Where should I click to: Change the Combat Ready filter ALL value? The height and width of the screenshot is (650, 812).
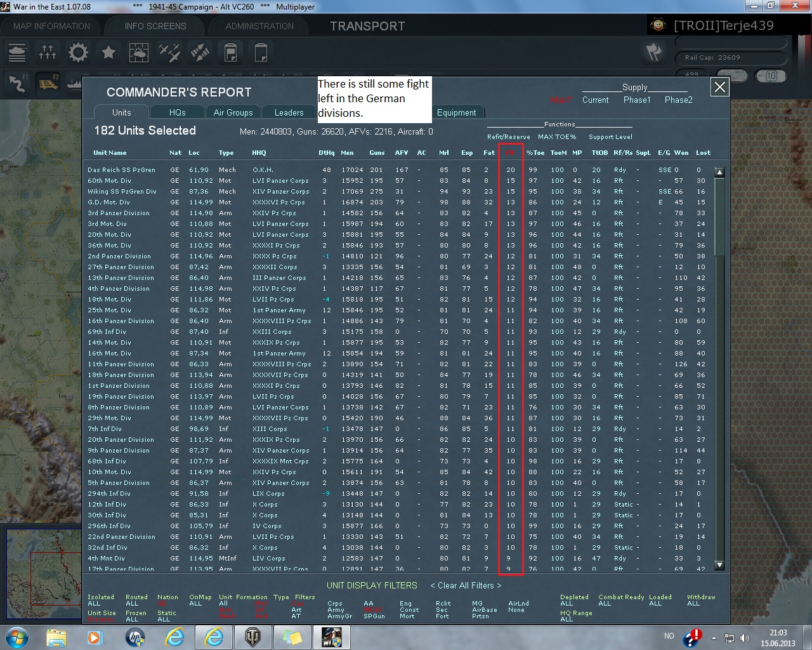pyautogui.click(x=605, y=604)
